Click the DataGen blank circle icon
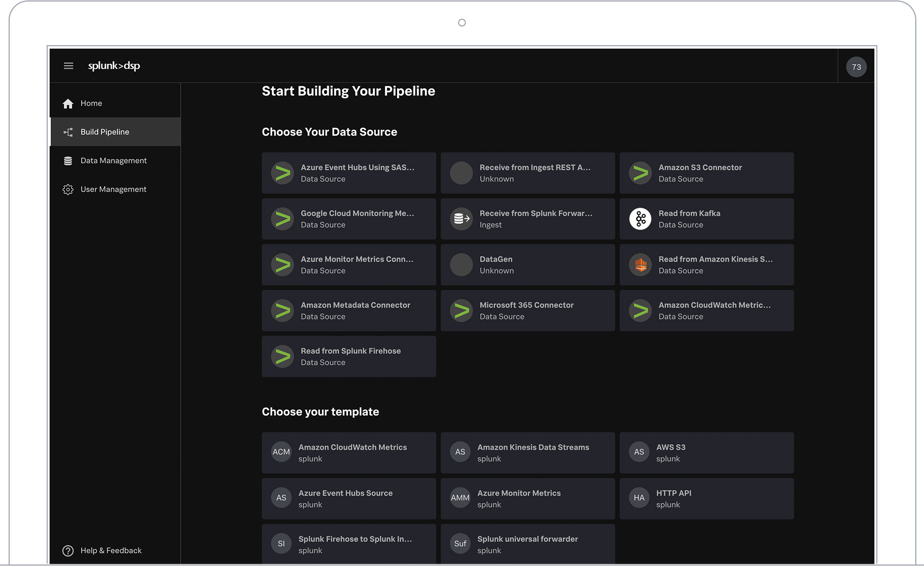924x566 pixels. [x=461, y=265]
